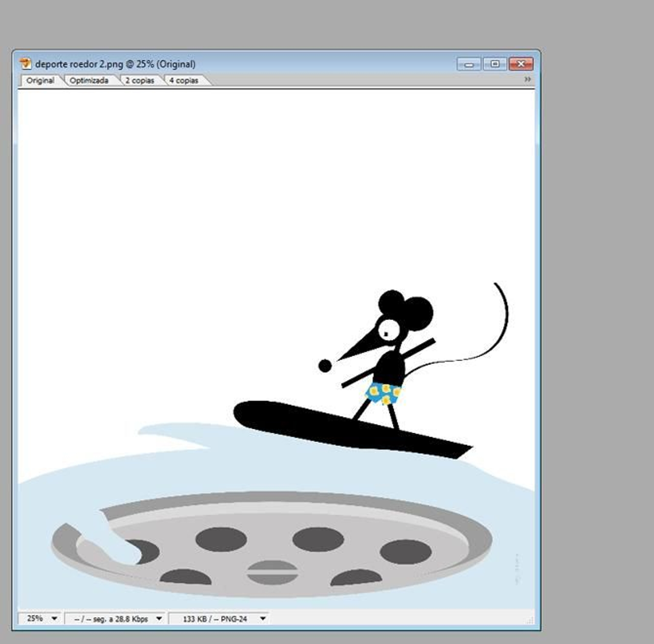This screenshot has height=644, width=654.
Task: Expand the double-chevron at the tab bar's right end
Action: pyautogui.click(x=527, y=79)
